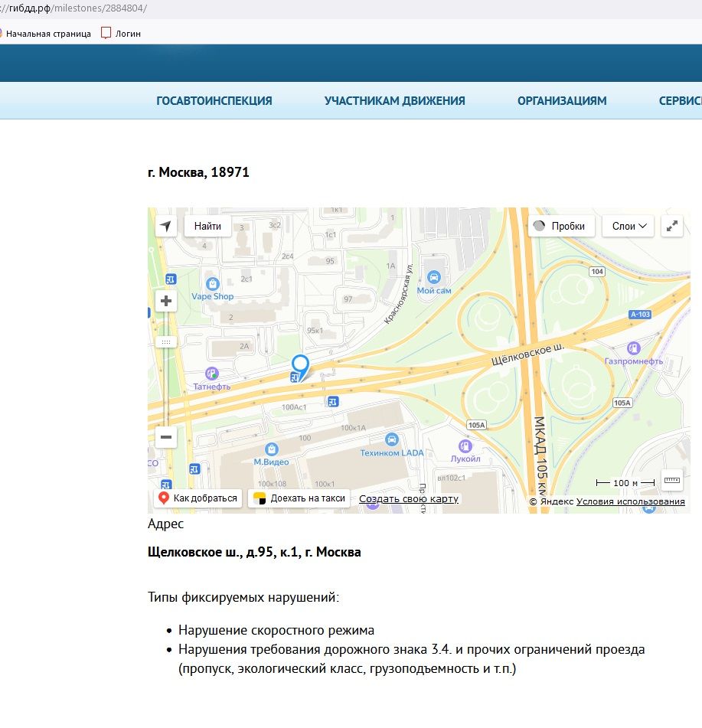Screen dimensions: 702x728
Task: Open the Участникам движения menu
Action: point(394,101)
